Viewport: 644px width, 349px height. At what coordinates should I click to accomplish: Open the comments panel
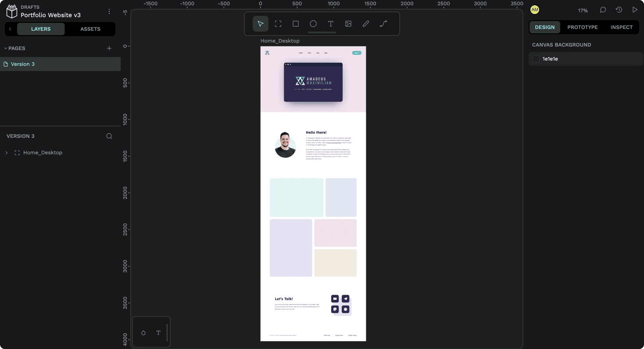click(x=602, y=10)
